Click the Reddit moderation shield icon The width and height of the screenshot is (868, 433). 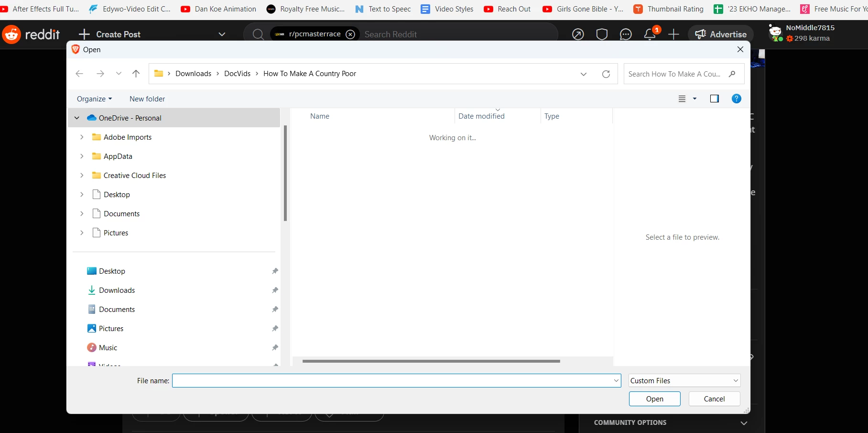coord(602,34)
